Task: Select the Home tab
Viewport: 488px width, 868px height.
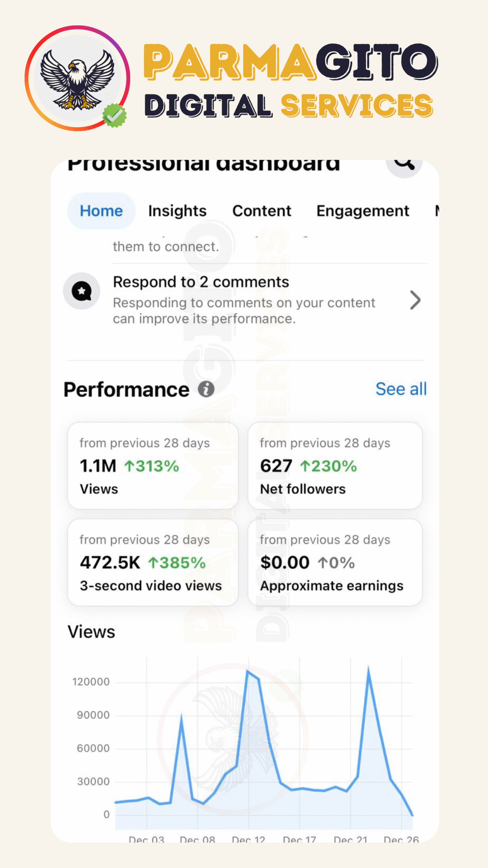Action: [101, 211]
